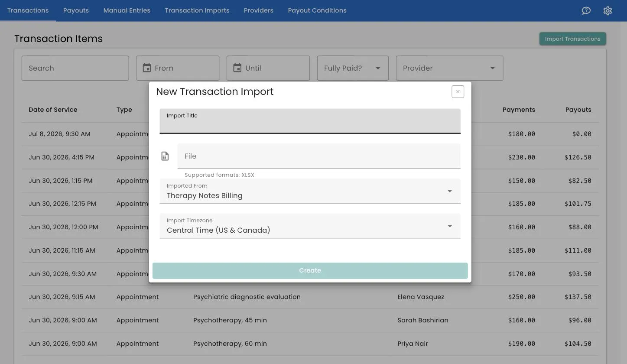Open the Transaction Imports tab
627x364 pixels.
(x=197, y=10)
